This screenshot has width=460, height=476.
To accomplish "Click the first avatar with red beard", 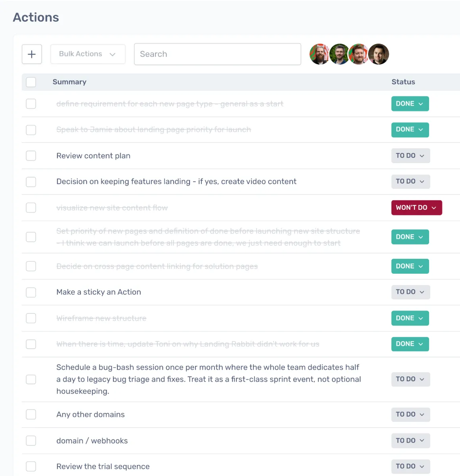I will (319, 54).
